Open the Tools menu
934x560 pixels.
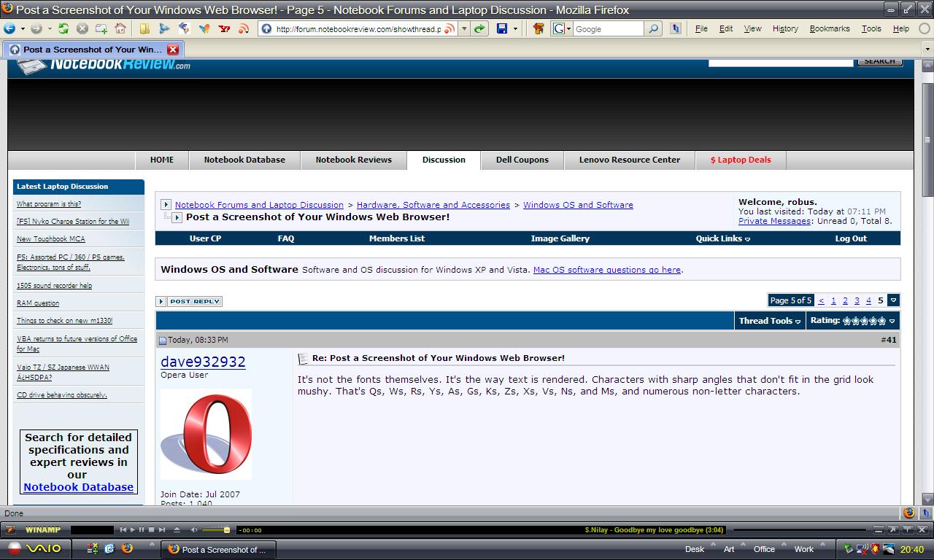point(871,28)
